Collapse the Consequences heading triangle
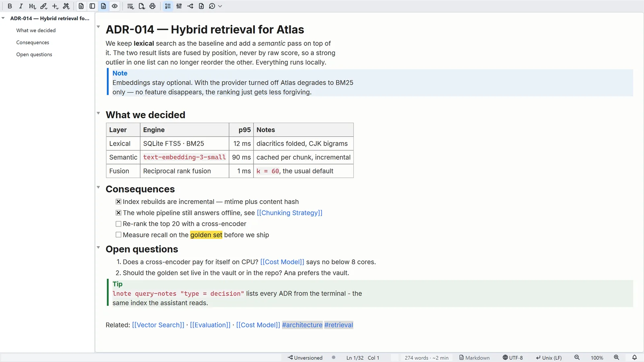The width and height of the screenshot is (644, 362). point(98,187)
